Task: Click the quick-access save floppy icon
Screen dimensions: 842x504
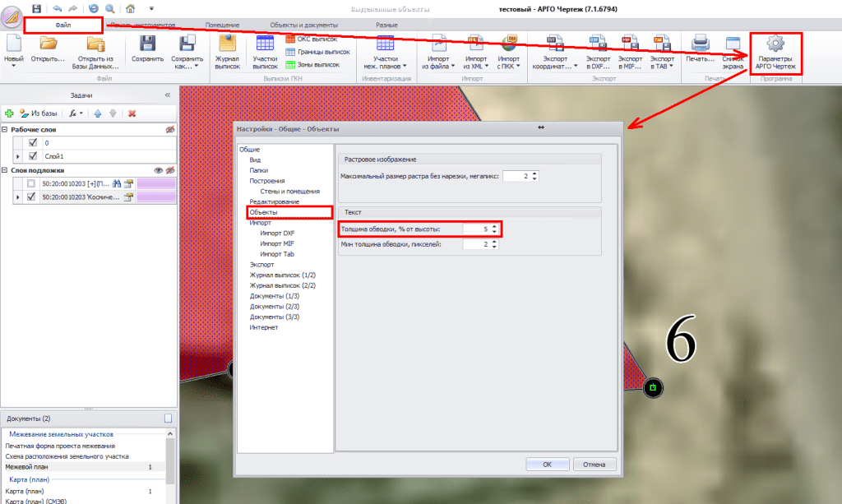Action: [36, 8]
